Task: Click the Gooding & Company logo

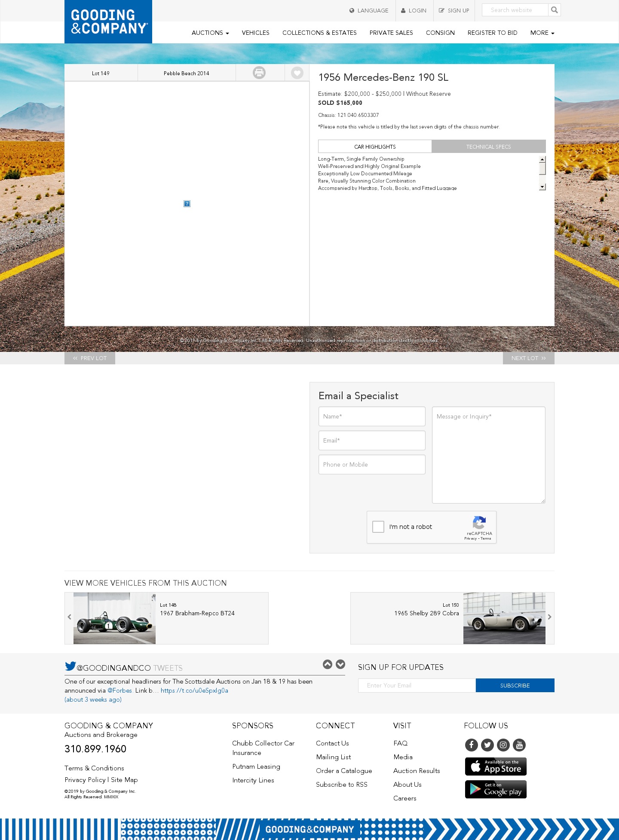Action: point(108,21)
